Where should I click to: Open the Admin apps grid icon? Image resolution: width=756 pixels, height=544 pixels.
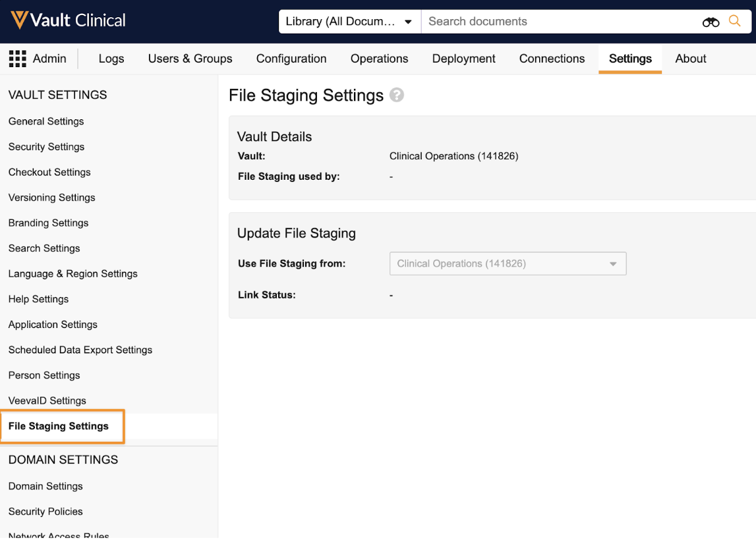point(17,59)
